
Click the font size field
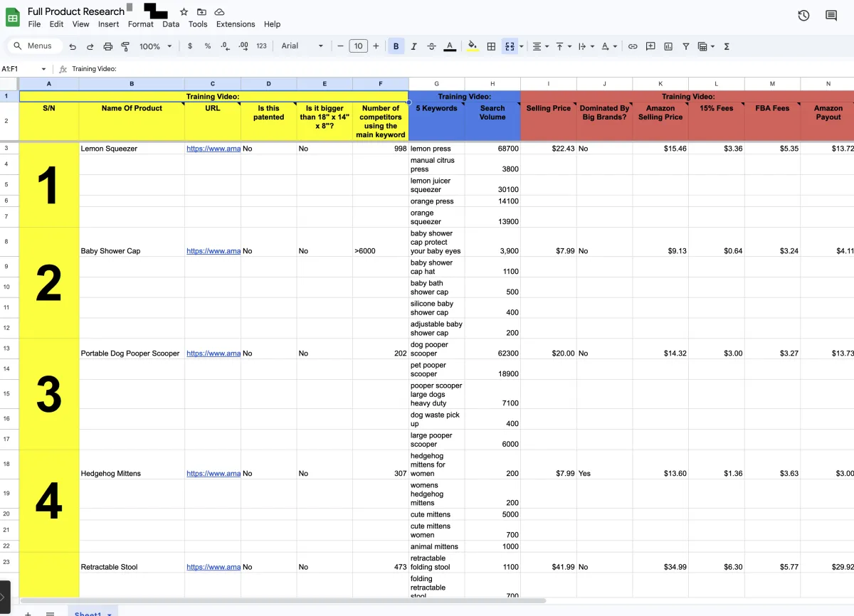coord(358,46)
